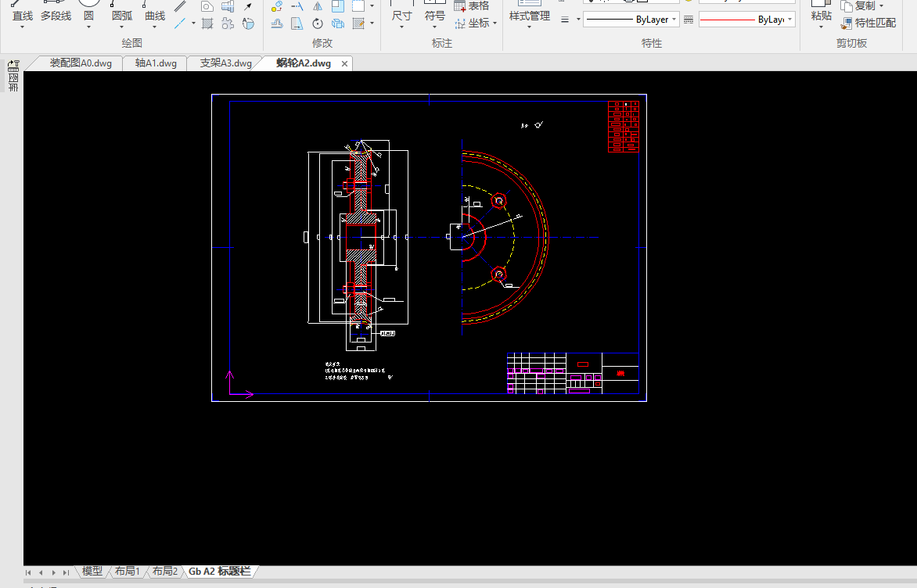Image resolution: width=917 pixels, height=588 pixels.
Task: Open the Arc (圆弧) dropdown arrow
Action: coord(121,27)
